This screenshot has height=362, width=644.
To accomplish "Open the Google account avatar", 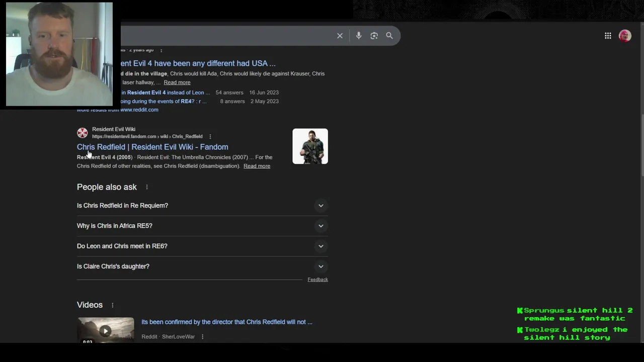I will click(x=625, y=36).
